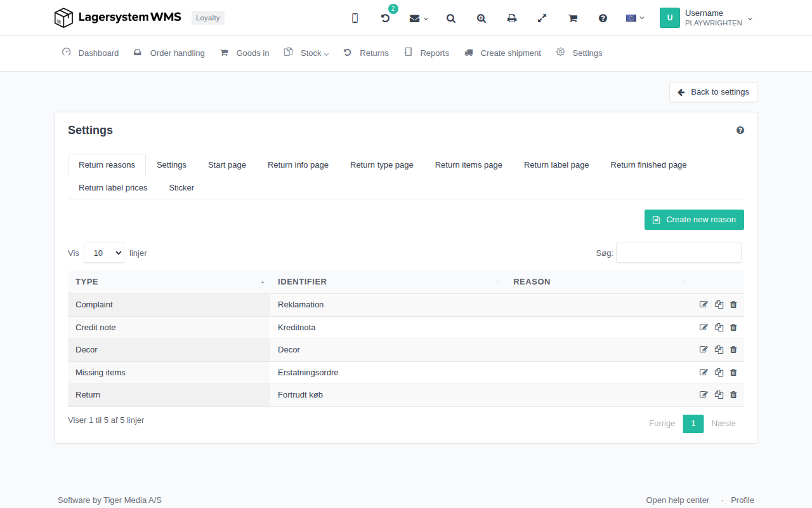Click the zoom-in search icon in header
The width and height of the screenshot is (812, 508).
coord(481,18)
